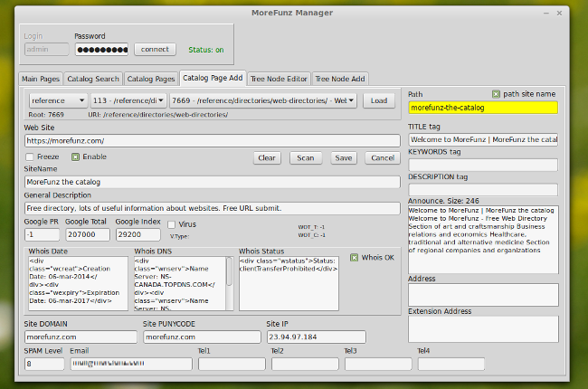Click the SPAM Level field
This screenshot has width=588, height=389.
tap(44, 364)
